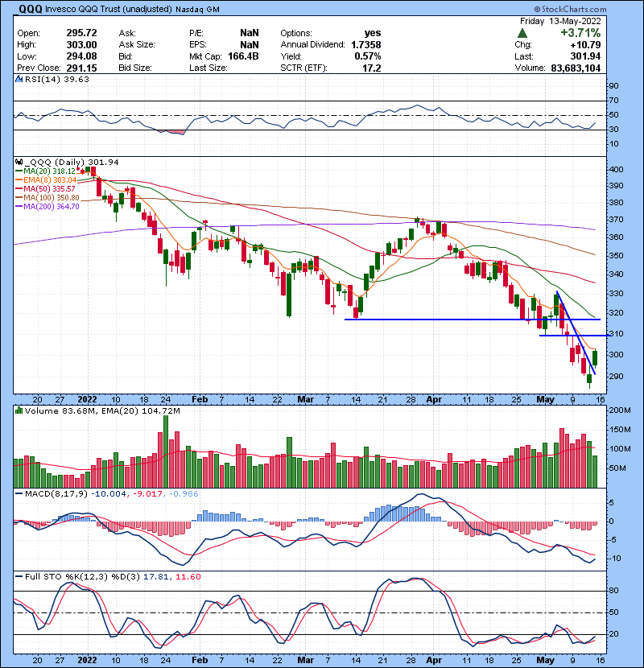This screenshot has width=644, height=668.
Task: Click the Annual Dividend value 1.7358
Action: pos(365,45)
